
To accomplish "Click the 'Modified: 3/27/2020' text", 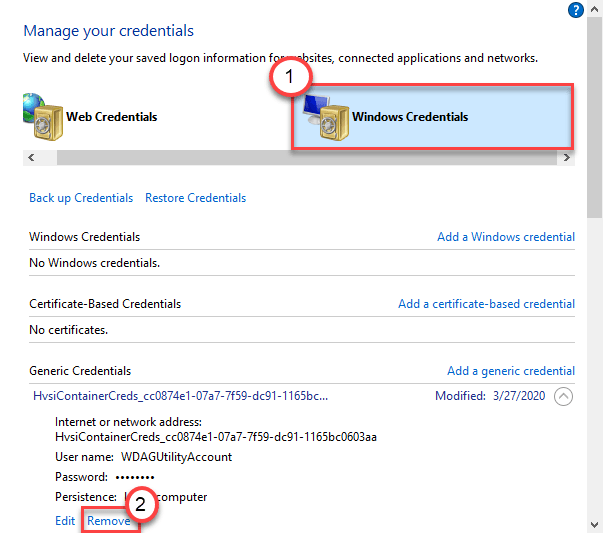I will (490, 396).
